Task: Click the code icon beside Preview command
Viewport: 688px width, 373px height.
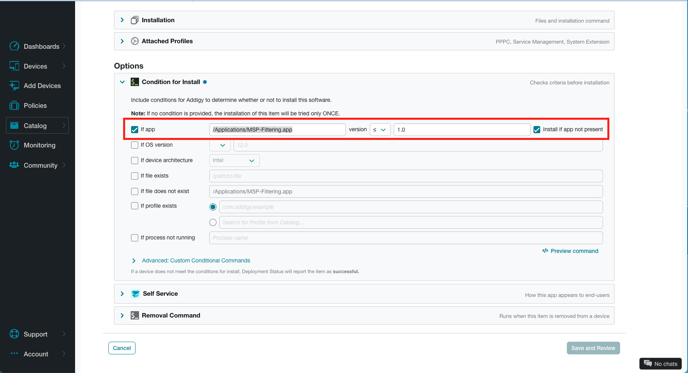Action: [x=545, y=251]
